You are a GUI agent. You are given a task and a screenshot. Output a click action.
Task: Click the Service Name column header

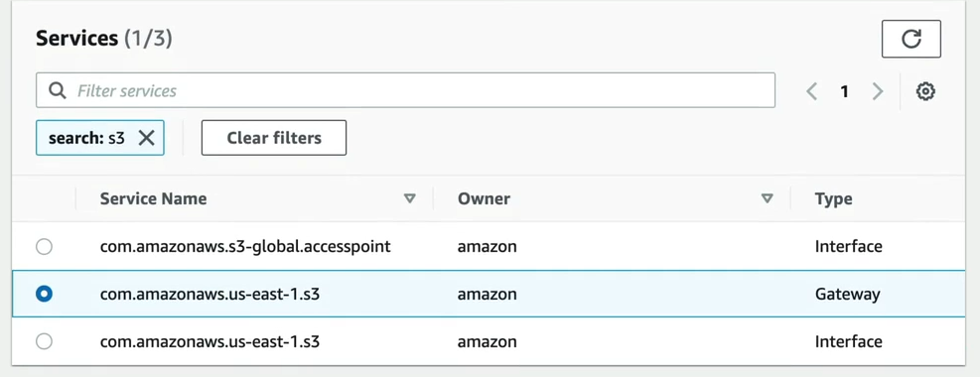(153, 199)
